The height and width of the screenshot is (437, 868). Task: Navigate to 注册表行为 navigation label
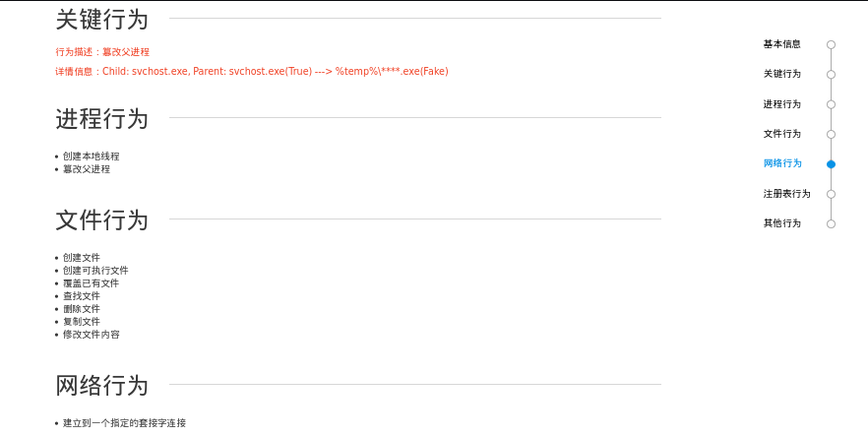[x=786, y=194]
